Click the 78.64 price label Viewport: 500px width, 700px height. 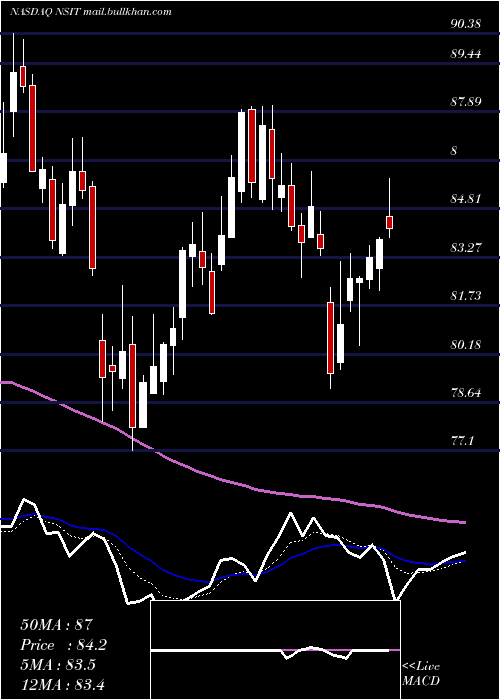click(x=466, y=393)
